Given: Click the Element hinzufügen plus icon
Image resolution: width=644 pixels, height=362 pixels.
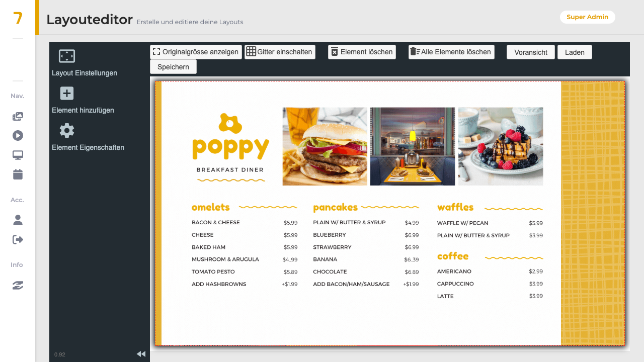Looking at the screenshot, I should tap(67, 94).
